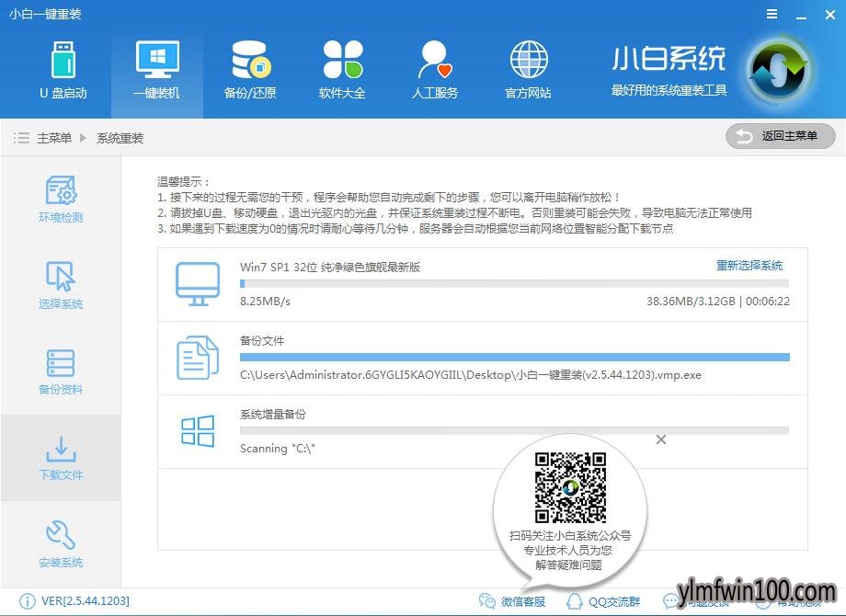Visit 官方网站 globe icon

click(529, 60)
